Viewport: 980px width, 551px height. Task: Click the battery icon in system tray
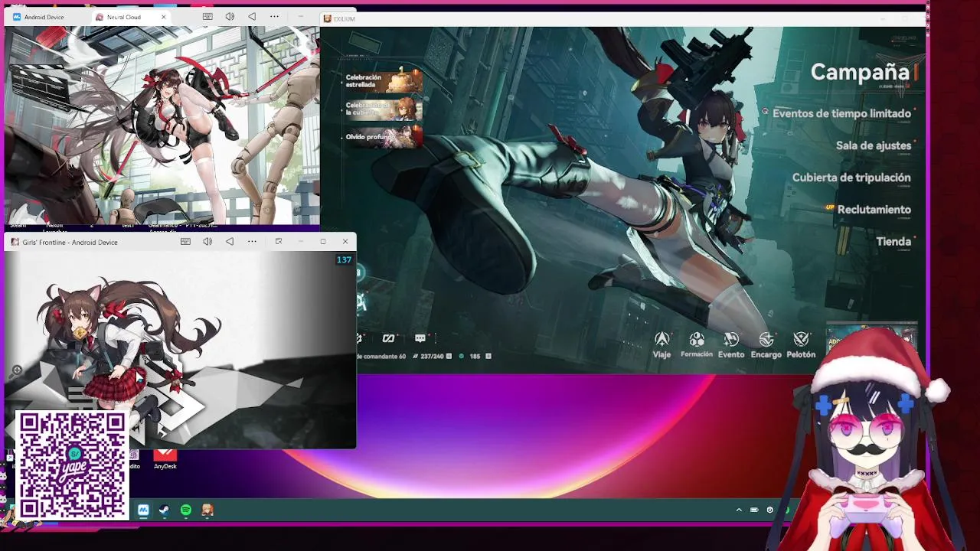coord(754,510)
